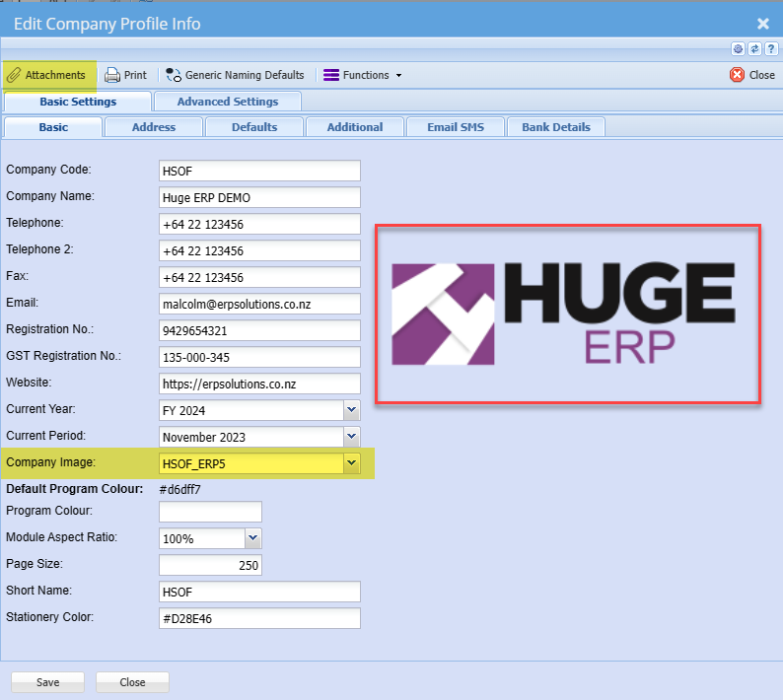
Task: Select the Basic sub-tab
Action: [x=53, y=127]
